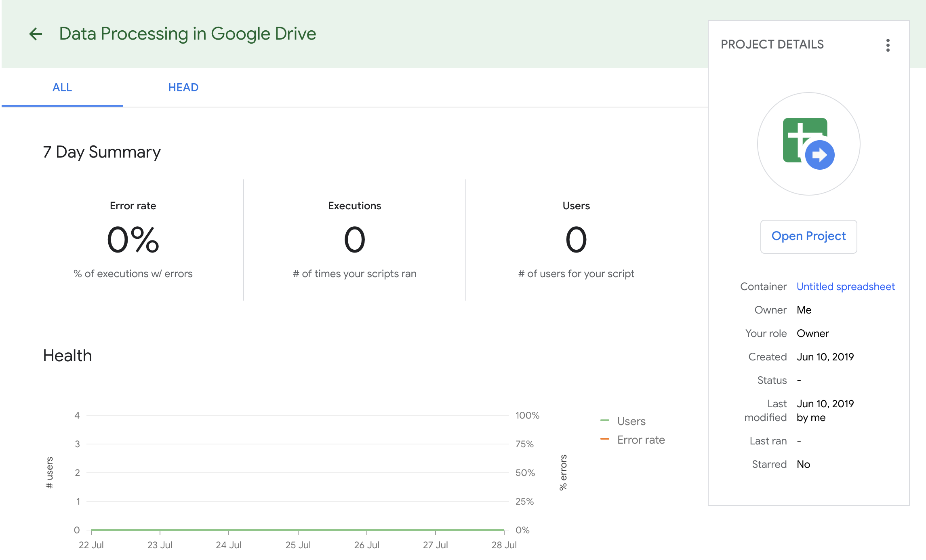Click the Last modified by me value
This screenshot has width=926, height=560.
[825, 411]
